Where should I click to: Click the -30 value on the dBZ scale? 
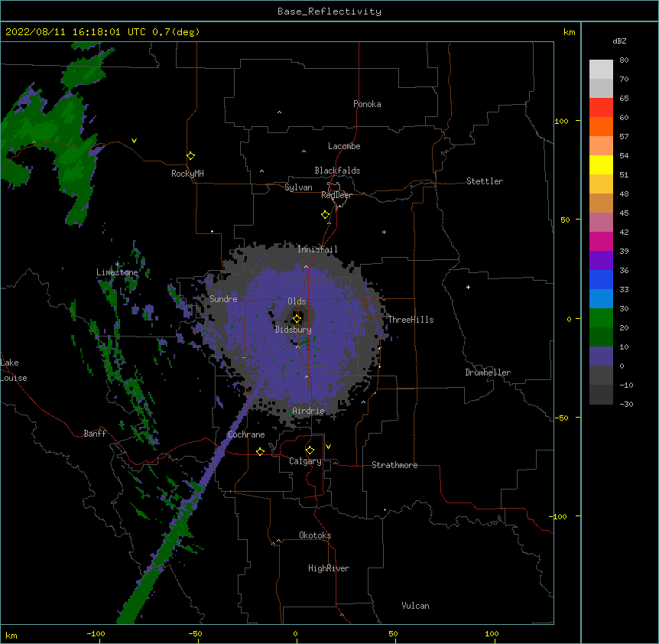[x=626, y=405]
